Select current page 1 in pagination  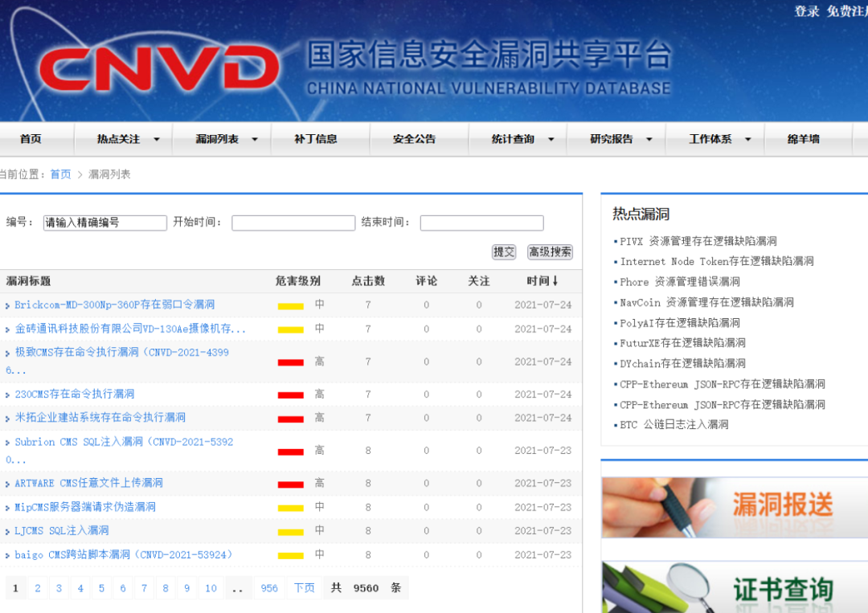click(x=15, y=588)
